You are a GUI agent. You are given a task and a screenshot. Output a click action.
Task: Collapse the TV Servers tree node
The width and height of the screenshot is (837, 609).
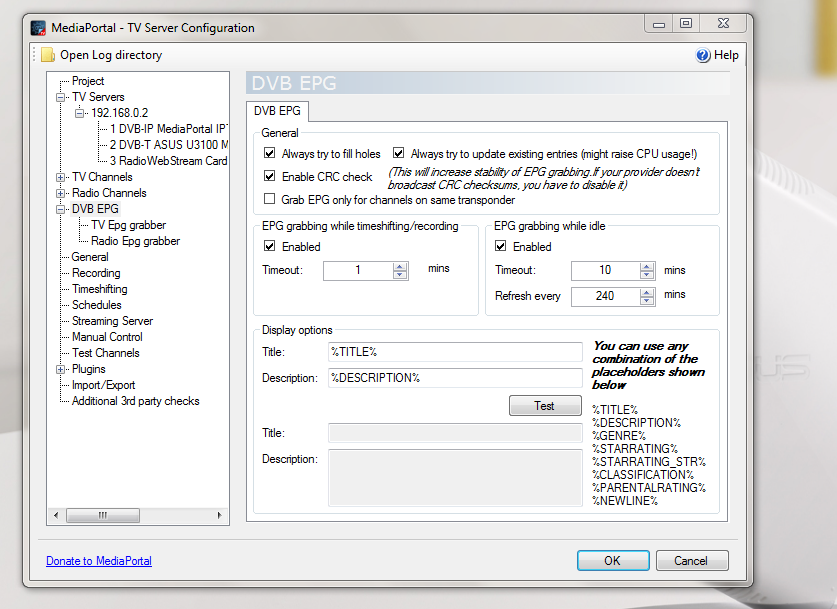click(x=60, y=97)
